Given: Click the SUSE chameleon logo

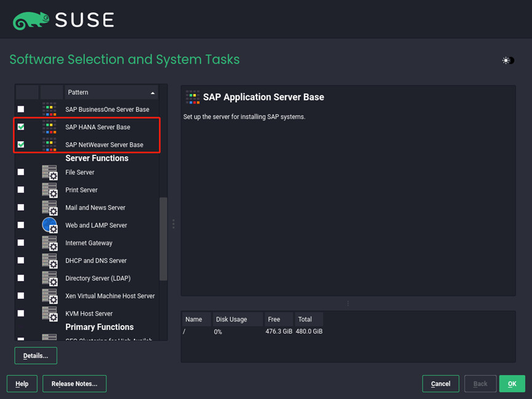Looking at the screenshot, I should point(31,20).
